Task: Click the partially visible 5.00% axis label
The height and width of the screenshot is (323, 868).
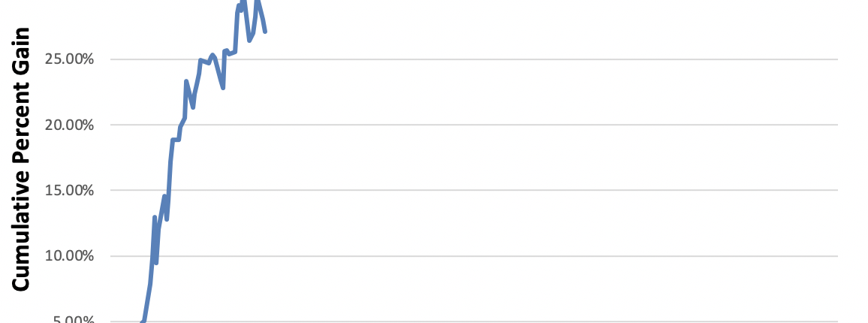Action: [71, 319]
